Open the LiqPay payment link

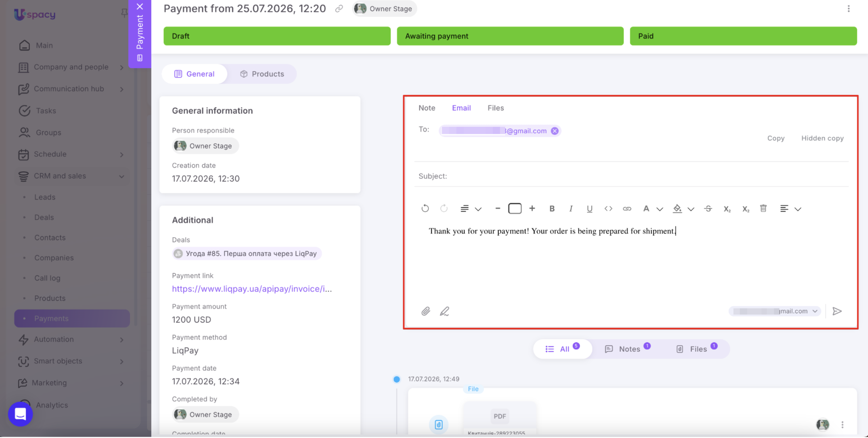(x=252, y=289)
